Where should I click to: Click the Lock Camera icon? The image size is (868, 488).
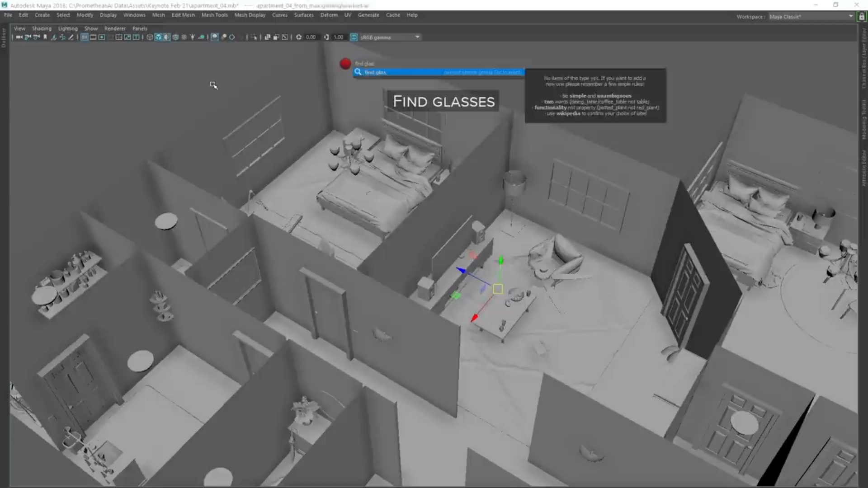click(x=28, y=37)
